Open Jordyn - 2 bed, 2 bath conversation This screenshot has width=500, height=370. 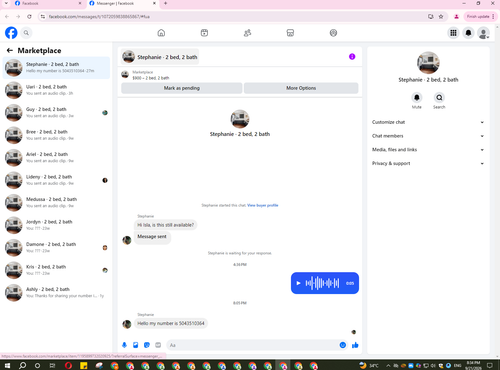point(56,225)
